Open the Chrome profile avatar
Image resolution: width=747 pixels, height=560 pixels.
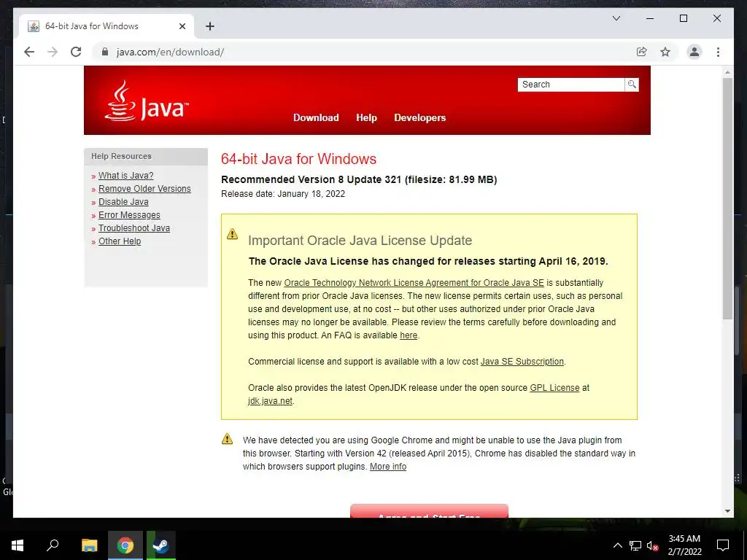tap(694, 52)
